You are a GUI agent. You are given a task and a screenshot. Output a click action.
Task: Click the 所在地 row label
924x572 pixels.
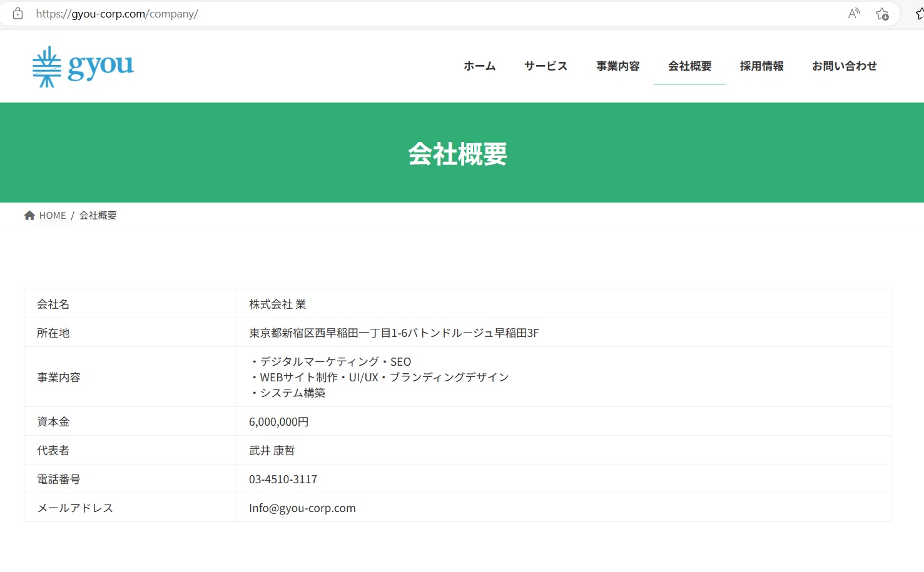(x=53, y=333)
